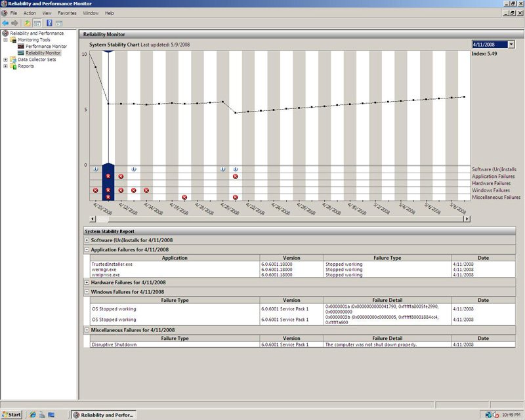The width and height of the screenshot is (525, 420).
Task: Click the application failure icon for 4/12/2008
Action: tap(121, 177)
